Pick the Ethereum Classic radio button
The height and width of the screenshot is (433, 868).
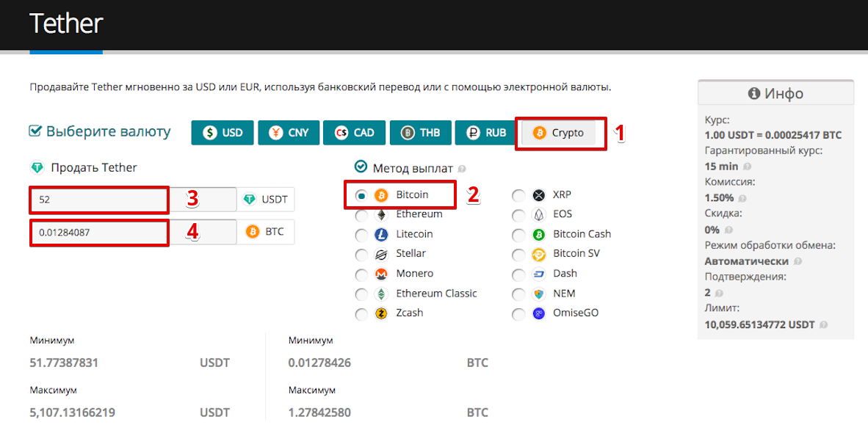(x=361, y=294)
